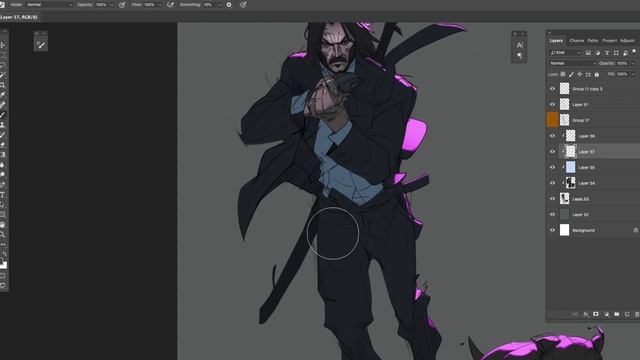Switch to the Layers tab
640x360 pixels.
click(x=556, y=40)
